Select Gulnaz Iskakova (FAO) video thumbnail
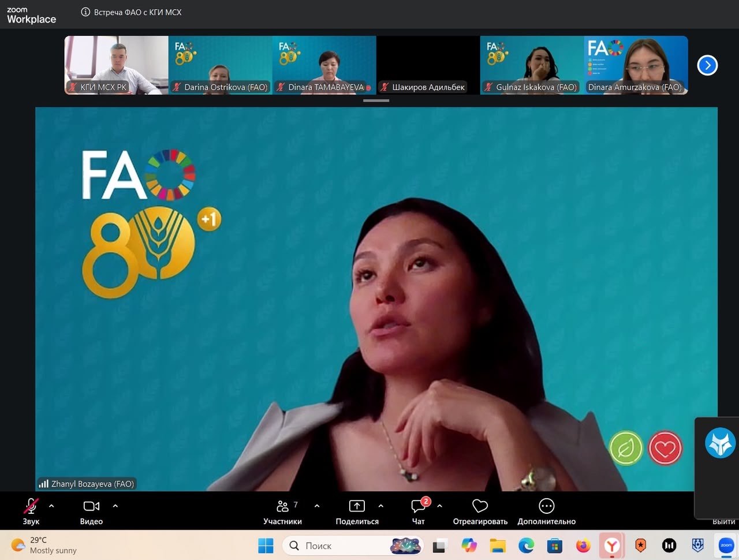 (x=532, y=65)
